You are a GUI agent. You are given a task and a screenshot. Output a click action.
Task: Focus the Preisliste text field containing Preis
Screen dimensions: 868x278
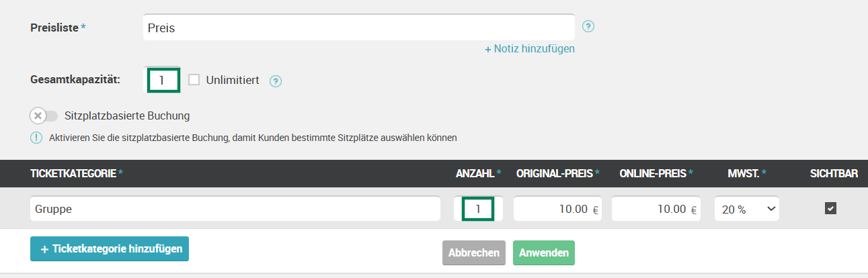click(x=359, y=28)
